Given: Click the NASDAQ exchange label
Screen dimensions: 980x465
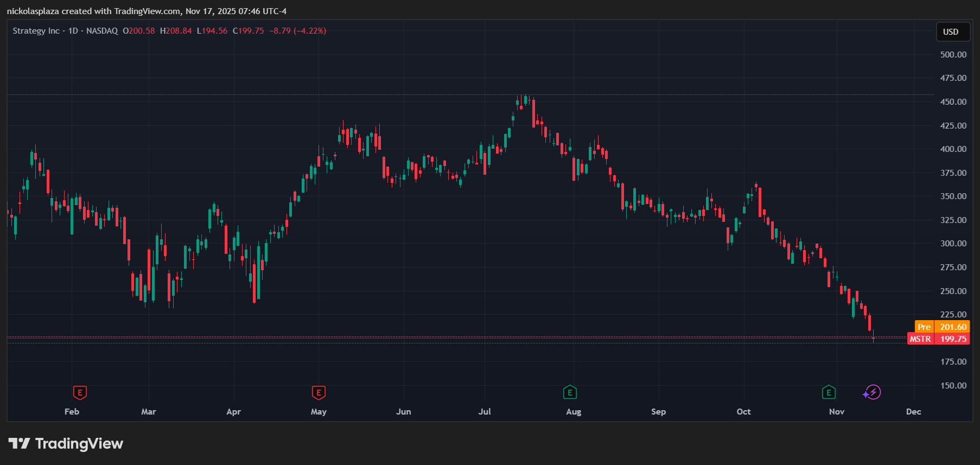Looking at the screenshot, I should click(x=102, y=31).
